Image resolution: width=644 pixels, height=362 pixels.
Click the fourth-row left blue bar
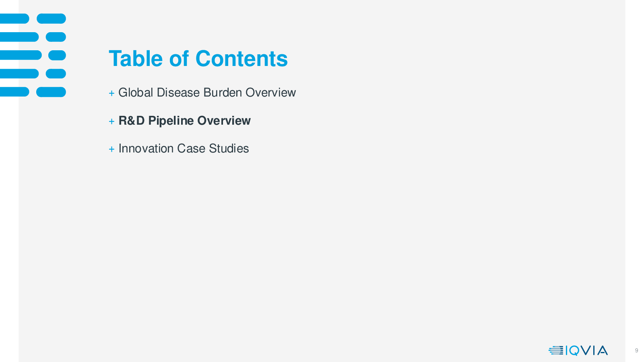[x=19, y=74]
